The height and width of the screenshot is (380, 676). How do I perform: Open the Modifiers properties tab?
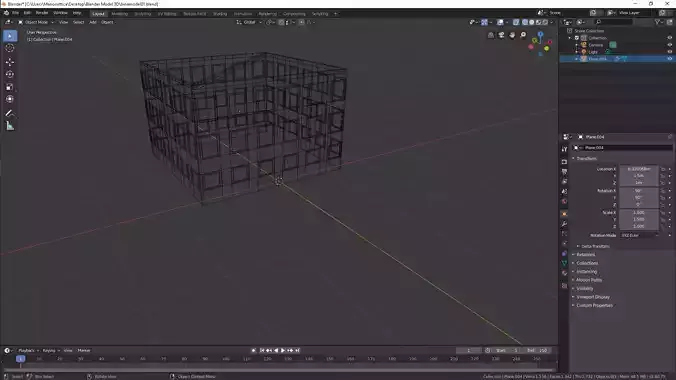pyautogui.click(x=564, y=224)
